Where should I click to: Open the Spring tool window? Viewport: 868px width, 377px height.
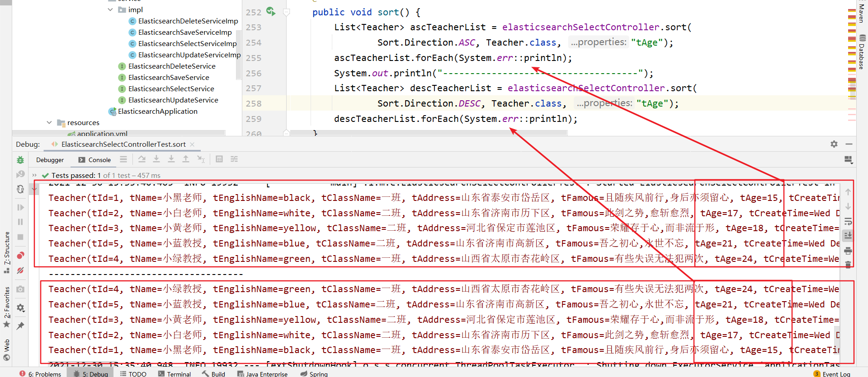[x=314, y=373]
